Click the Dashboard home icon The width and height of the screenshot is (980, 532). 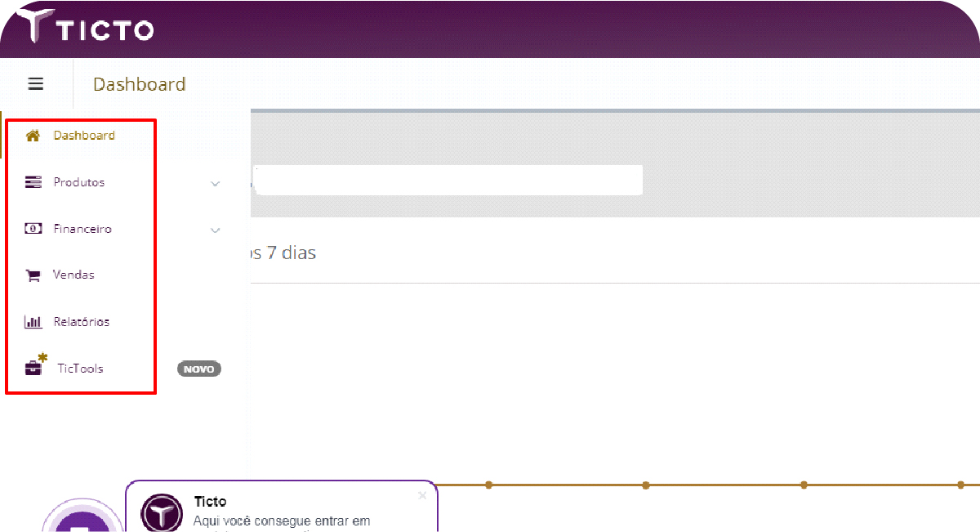pos(33,136)
